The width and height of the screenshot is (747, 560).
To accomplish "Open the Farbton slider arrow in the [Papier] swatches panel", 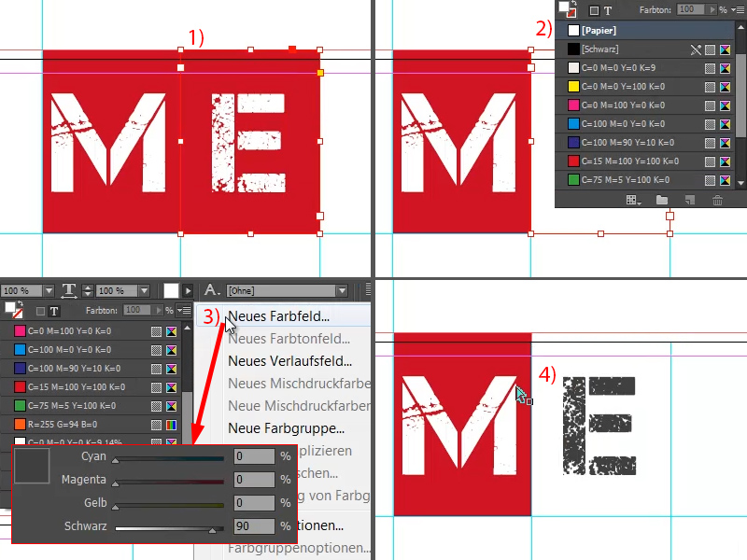I will click(x=712, y=9).
